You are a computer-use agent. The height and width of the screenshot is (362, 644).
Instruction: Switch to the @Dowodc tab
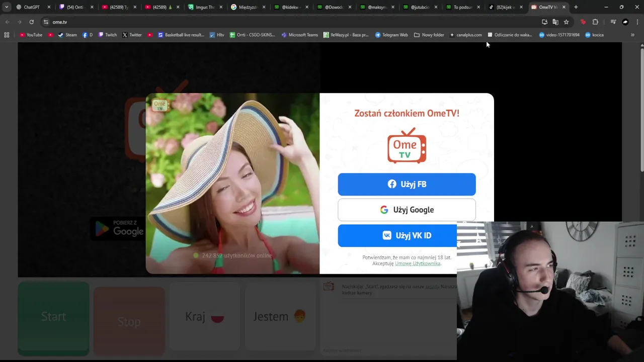(x=335, y=7)
